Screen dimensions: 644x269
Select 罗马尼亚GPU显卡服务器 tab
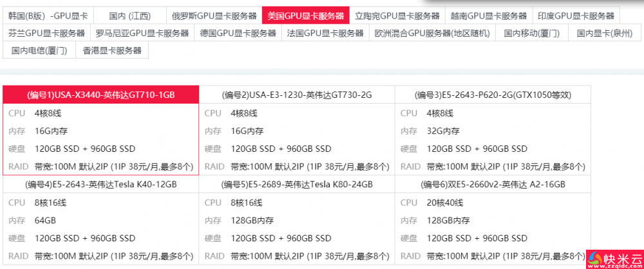142,33
